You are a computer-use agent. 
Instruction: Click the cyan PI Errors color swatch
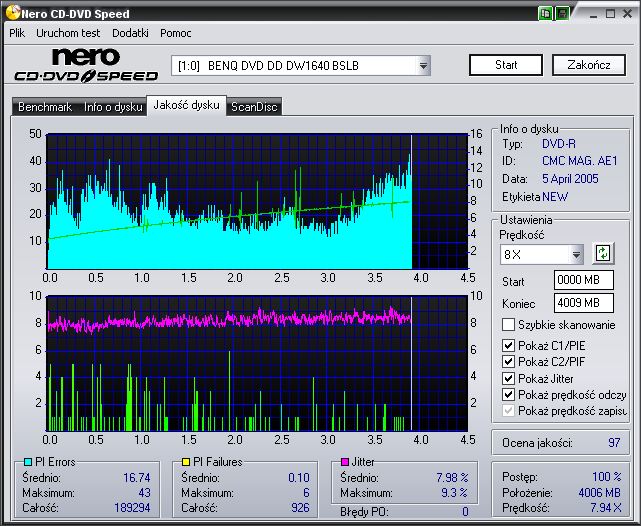[28, 462]
